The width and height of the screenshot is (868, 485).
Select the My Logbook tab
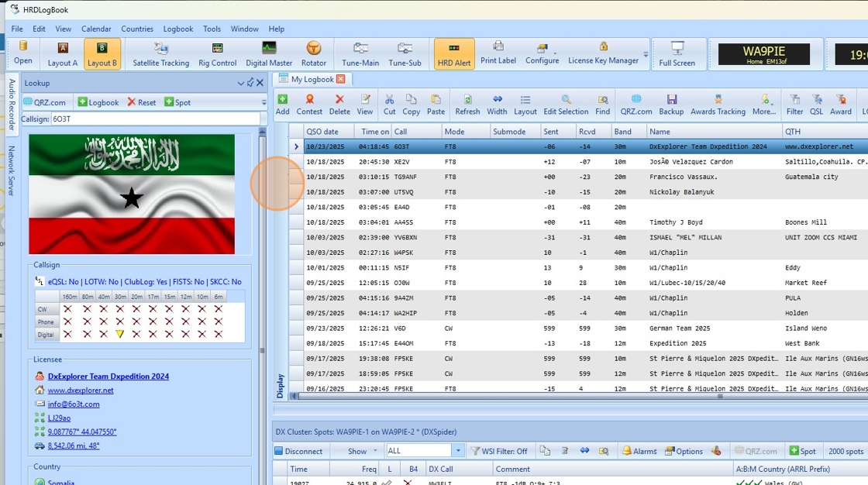(x=312, y=79)
